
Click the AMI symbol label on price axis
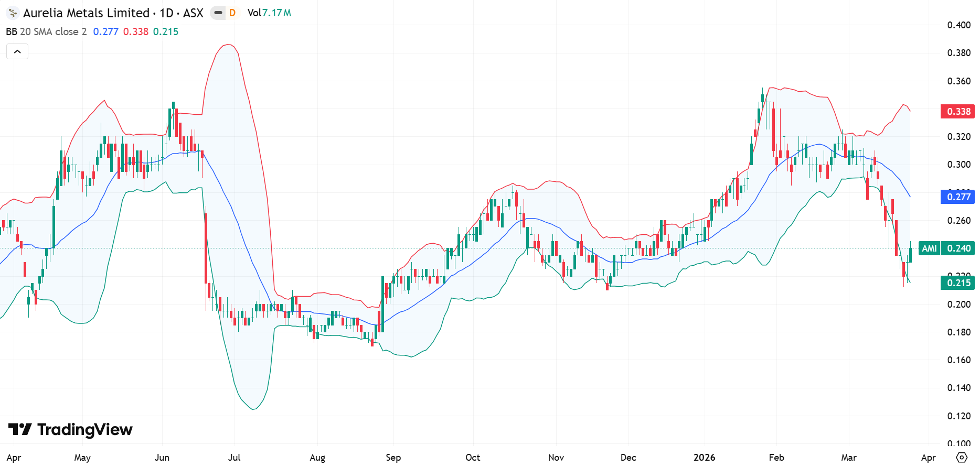[x=929, y=248]
